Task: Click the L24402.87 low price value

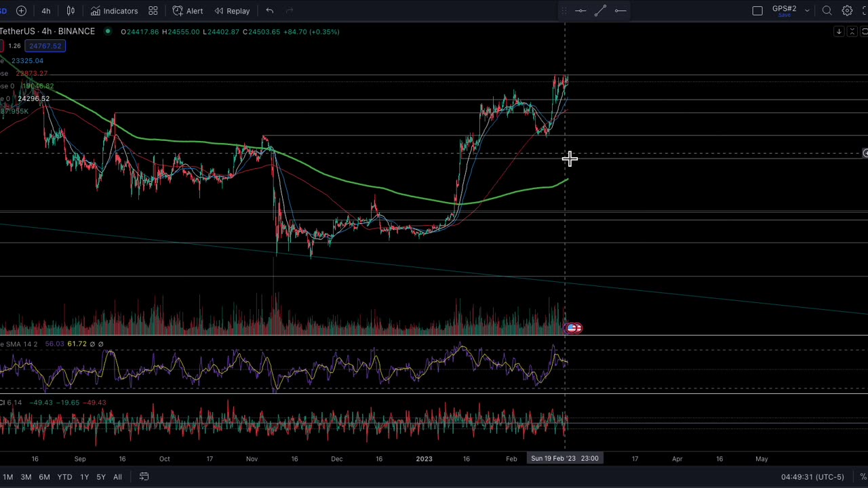Action: coord(221,31)
